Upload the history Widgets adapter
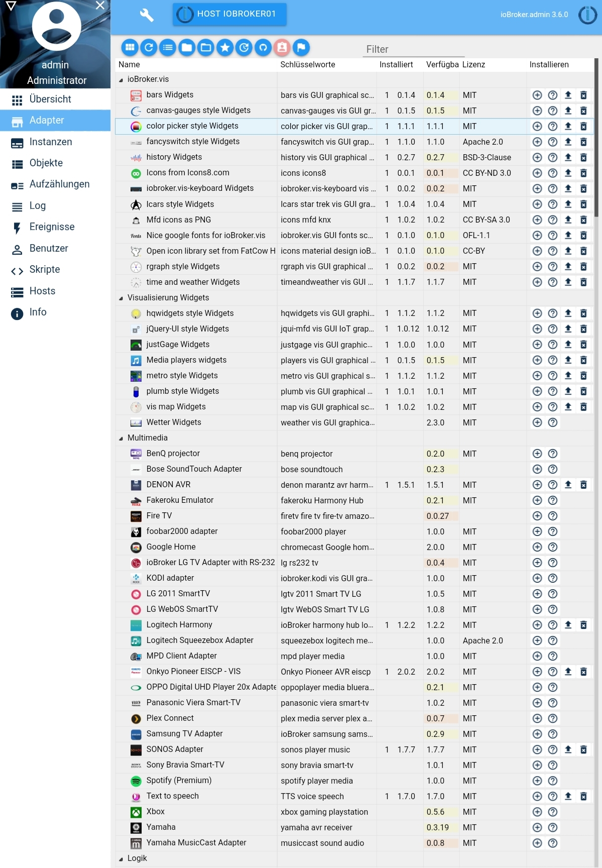602x868 pixels. tap(568, 157)
